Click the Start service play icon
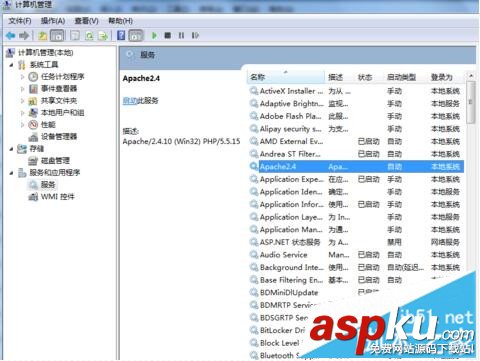480x361 pixels. pos(154,35)
